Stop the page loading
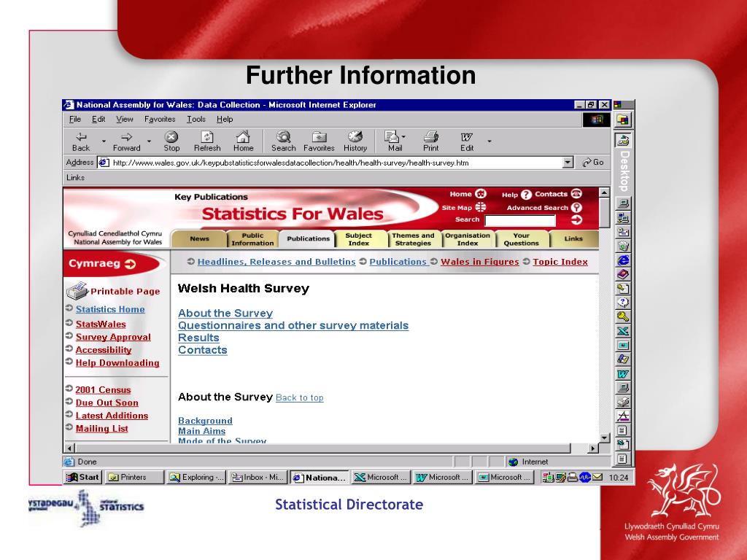Screen dimensions: 747x560 [171, 141]
